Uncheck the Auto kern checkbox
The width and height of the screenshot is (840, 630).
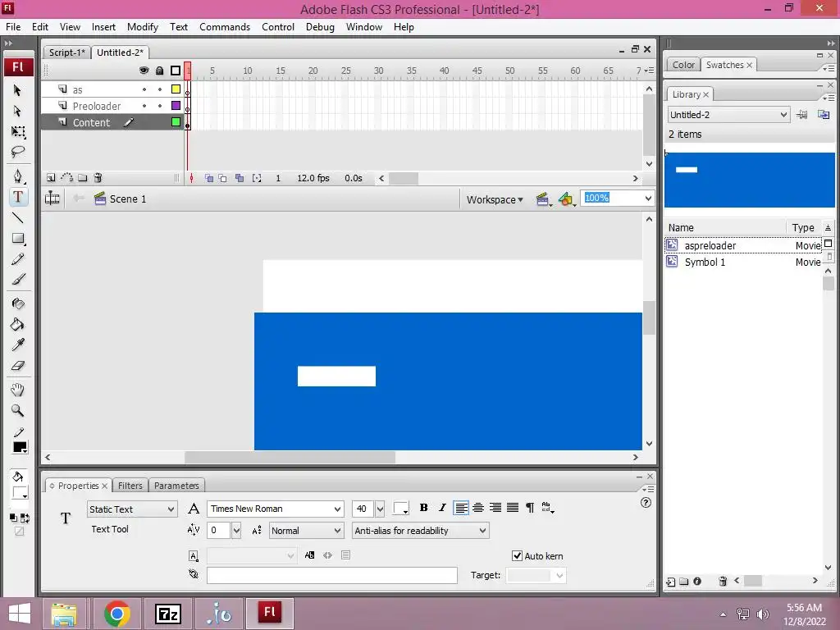(x=517, y=556)
